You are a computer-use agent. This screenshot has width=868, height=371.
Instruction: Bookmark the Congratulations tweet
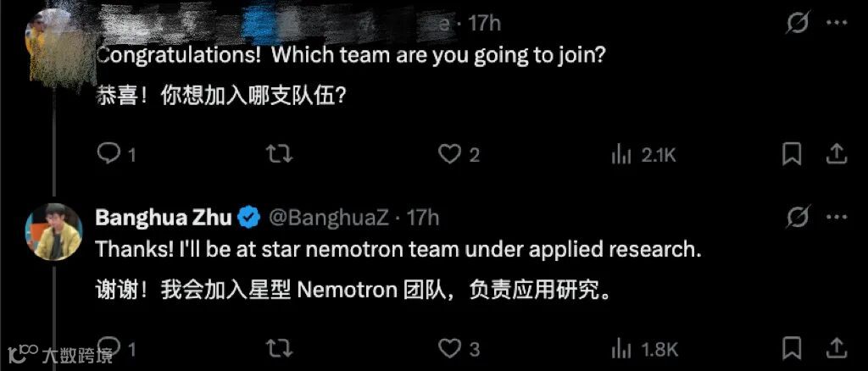[791, 153]
